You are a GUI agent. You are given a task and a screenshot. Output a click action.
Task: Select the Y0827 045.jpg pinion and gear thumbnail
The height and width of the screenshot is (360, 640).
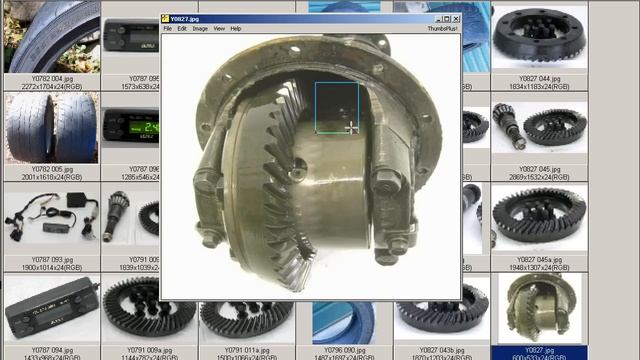pos(539,128)
